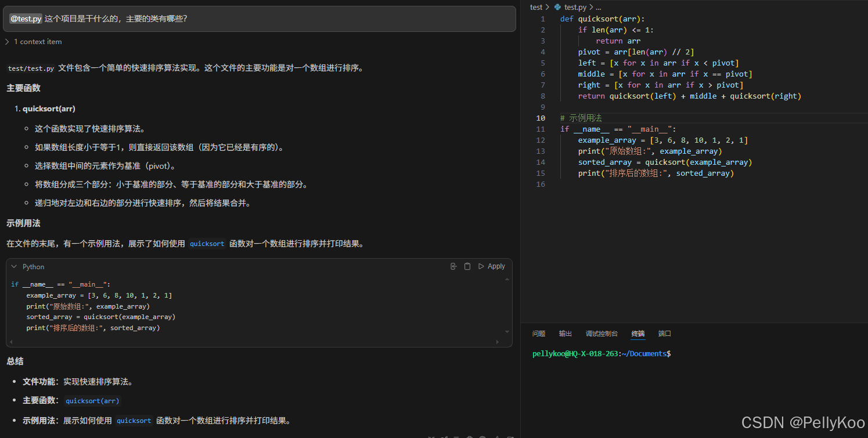Viewport: 868px width, 438px height.
Task: Click the 'Python' language label on code block
Action: pos(33,267)
